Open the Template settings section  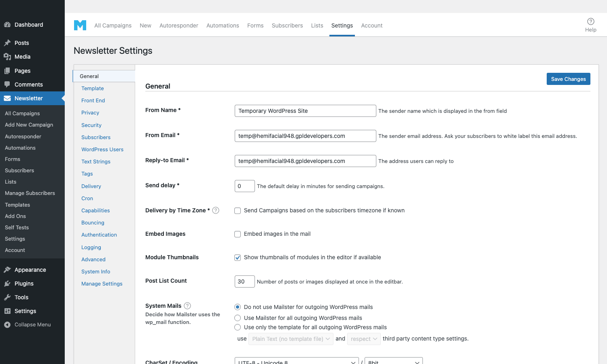click(x=93, y=88)
